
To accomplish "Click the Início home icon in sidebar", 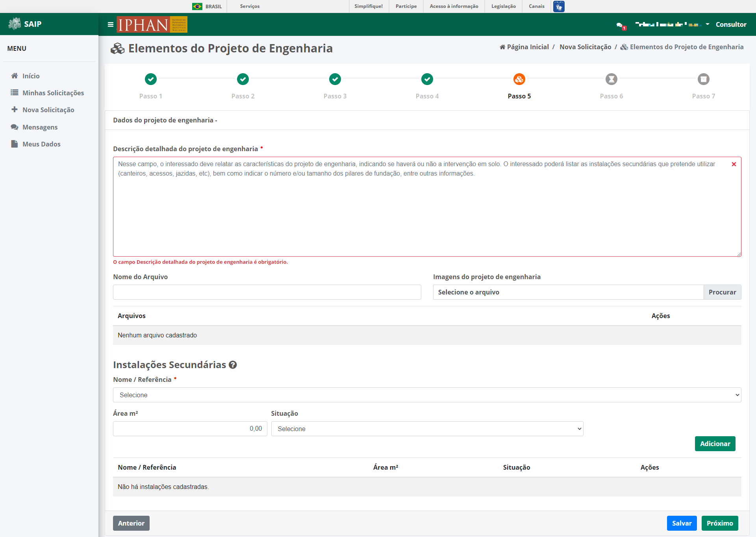I will 15,76.
